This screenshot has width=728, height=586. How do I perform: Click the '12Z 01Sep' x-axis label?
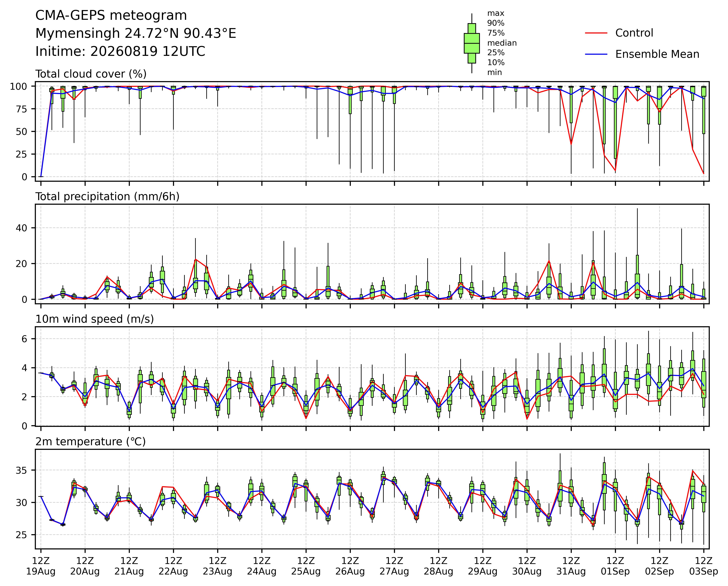click(615, 566)
